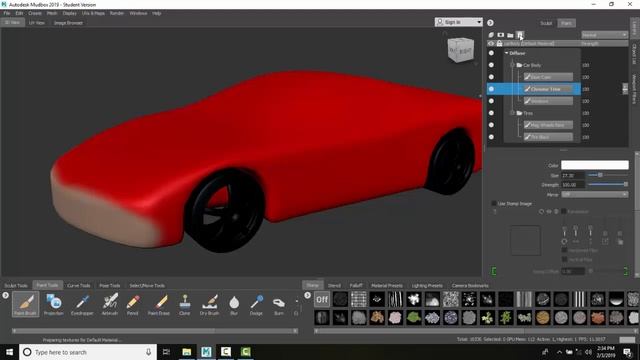Toggle visibility of Chrome Trim layer
This screenshot has height=360, width=640.
coord(491,89)
